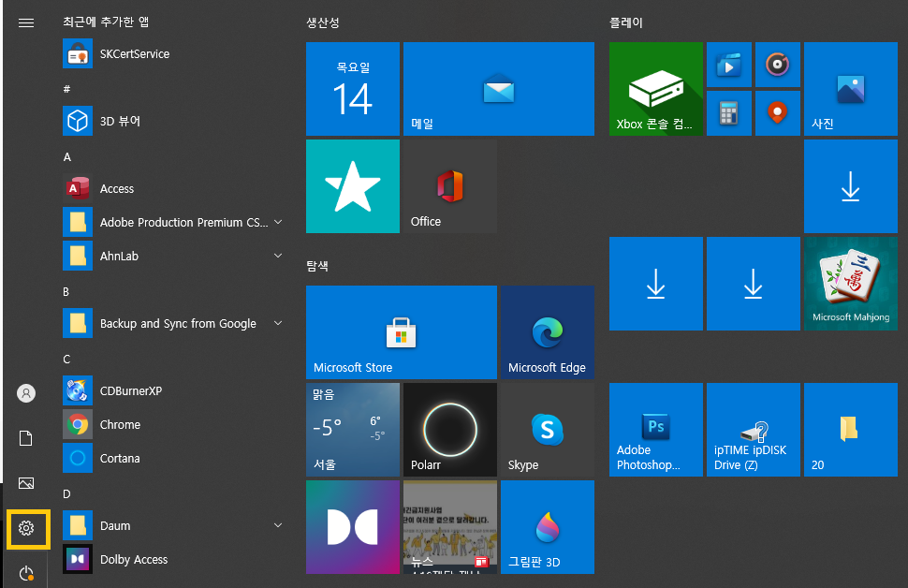Viewport: 908px width, 588px height.
Task: Click the B letter header in app list
Action: coord(66,291)
